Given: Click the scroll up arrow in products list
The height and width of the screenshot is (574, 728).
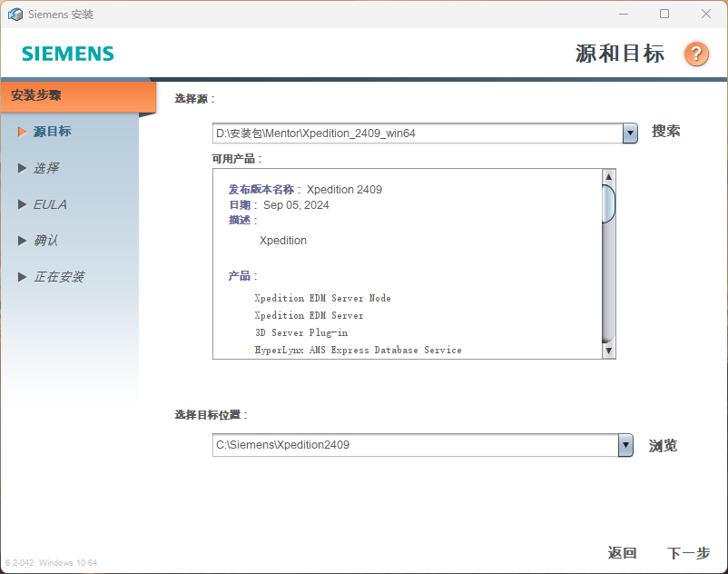Looking at the screenshot, I should [608, 176].
